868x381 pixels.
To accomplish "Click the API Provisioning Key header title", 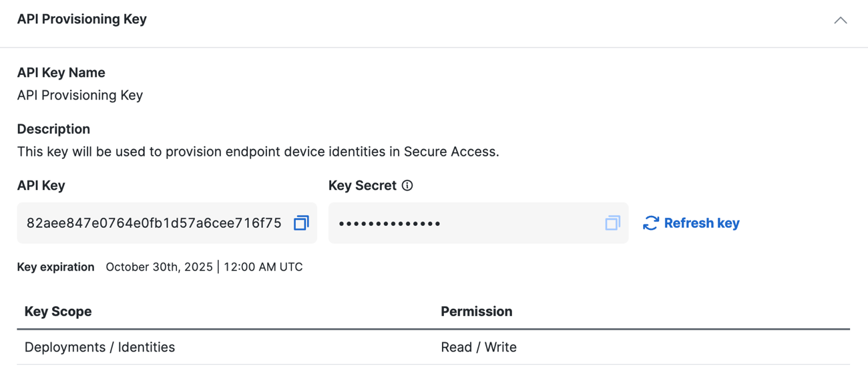I will point(81,19).
